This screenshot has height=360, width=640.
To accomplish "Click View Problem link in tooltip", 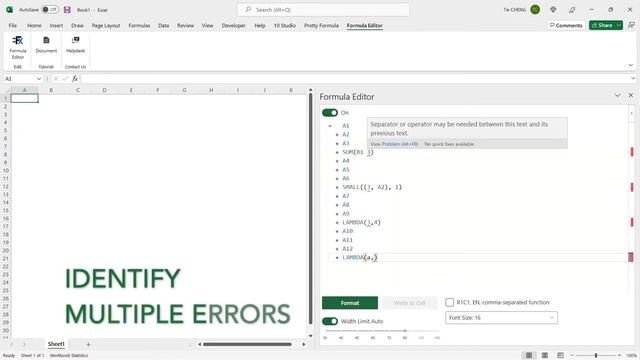I will (x=394, y=144).
